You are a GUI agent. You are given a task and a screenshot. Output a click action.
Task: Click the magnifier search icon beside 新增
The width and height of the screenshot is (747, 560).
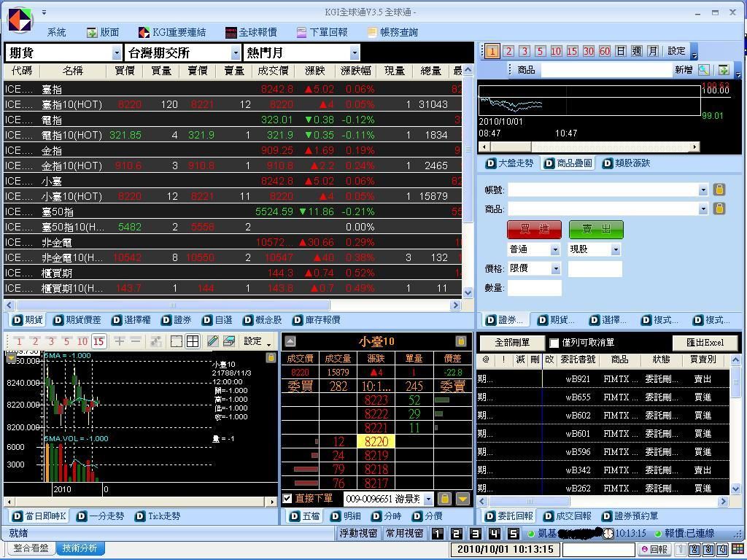[x=704, y=70]
